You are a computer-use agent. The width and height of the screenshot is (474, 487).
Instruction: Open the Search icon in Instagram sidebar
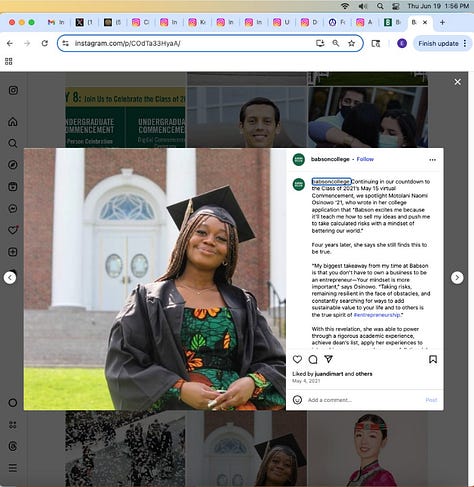click(13, 143)
